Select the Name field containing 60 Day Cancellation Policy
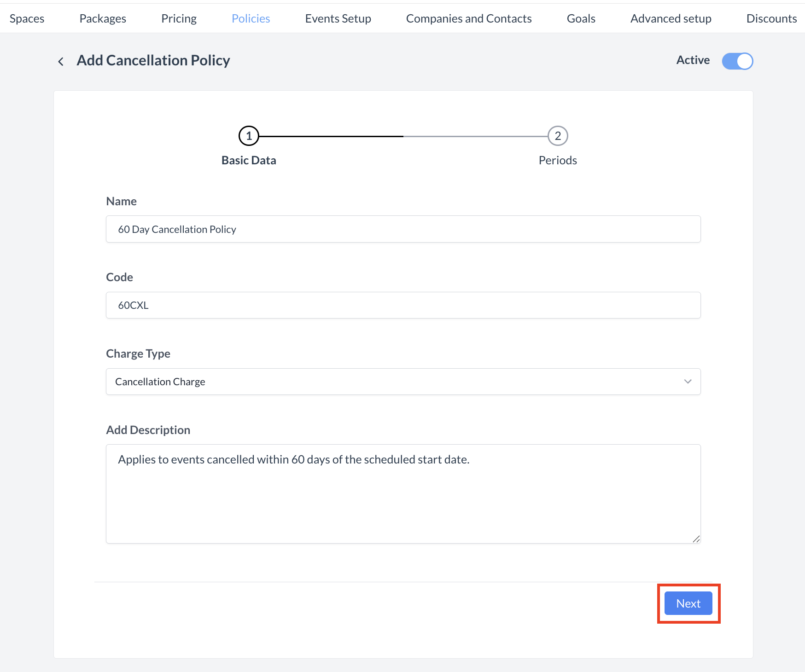805x672 pixels. pos(403,229)
